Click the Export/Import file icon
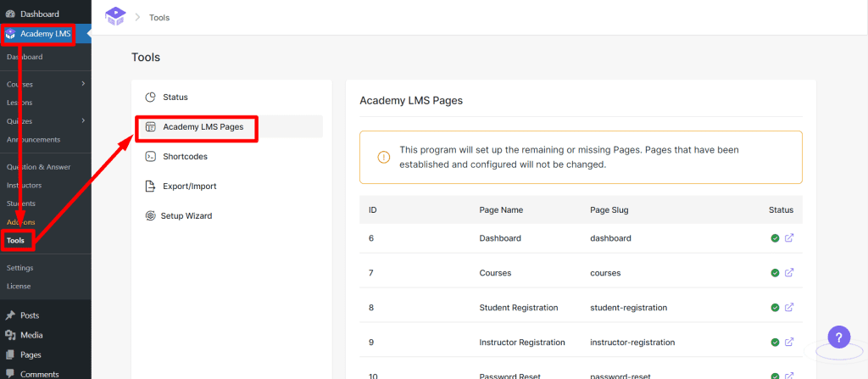This screenshot has width=868, height=379. 151,187
